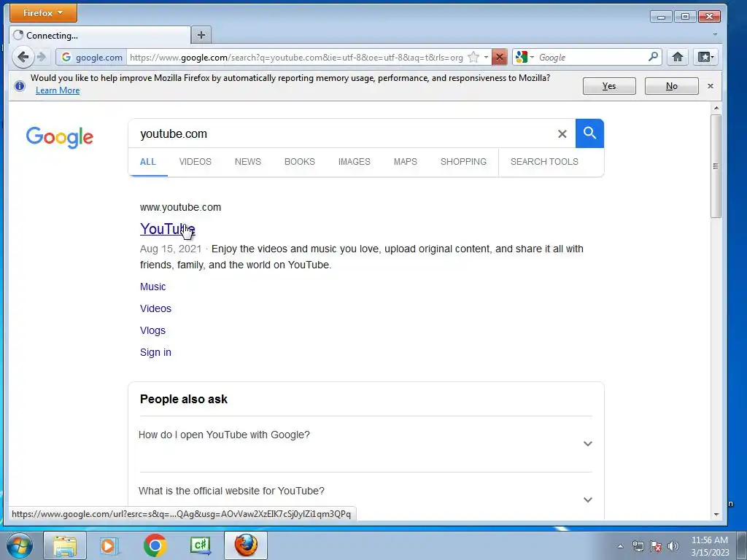Bookmark this page with the star icon

click(473, 57)
